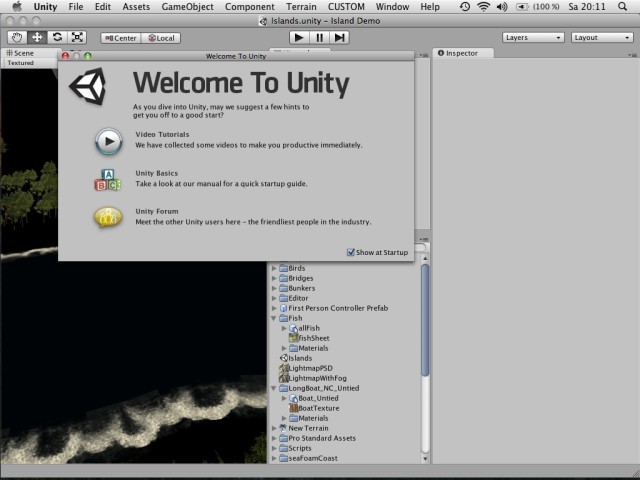The image size is (640, 480).
Task: Select the New Terrain asset icon
Action: pos(283,428)
